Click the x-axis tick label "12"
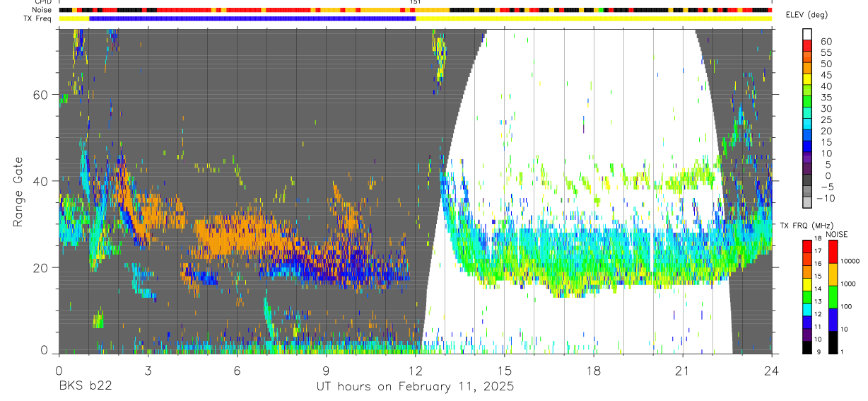The height and width of the screenshot is (401, 868). click(415, 371)
